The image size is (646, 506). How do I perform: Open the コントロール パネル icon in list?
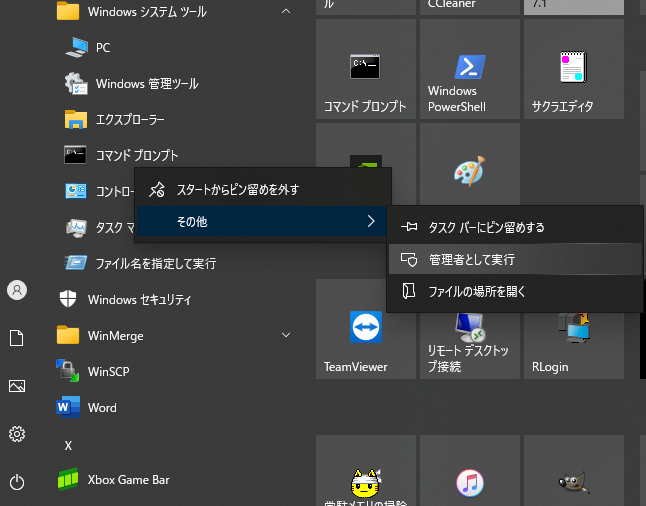coord(76,191)
